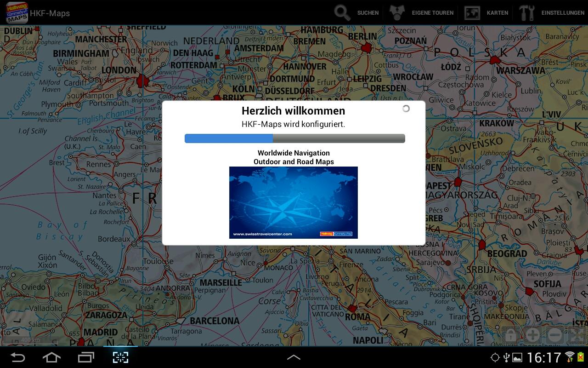Tap the KARTEN label
This screenshot has height=368, width=588.
pyautogui.click(x=498, y=13)
